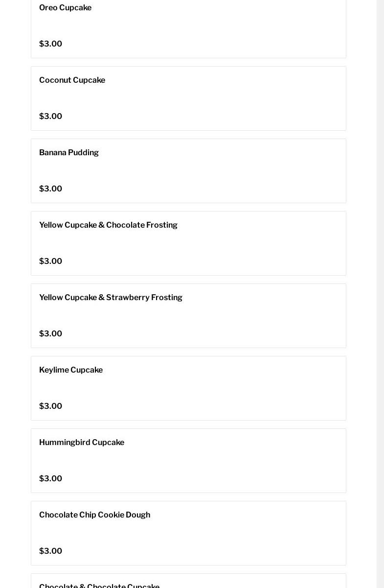
Task: Select the Chocolate & Chocolate Cupcake item
Action: (x=188, y=581)
